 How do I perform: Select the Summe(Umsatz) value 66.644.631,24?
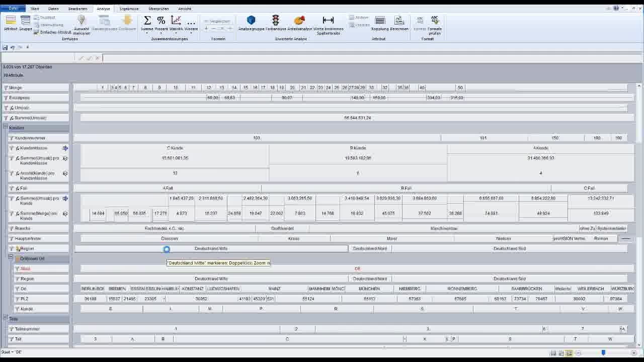pyautogui.click(x=357, y=118)
